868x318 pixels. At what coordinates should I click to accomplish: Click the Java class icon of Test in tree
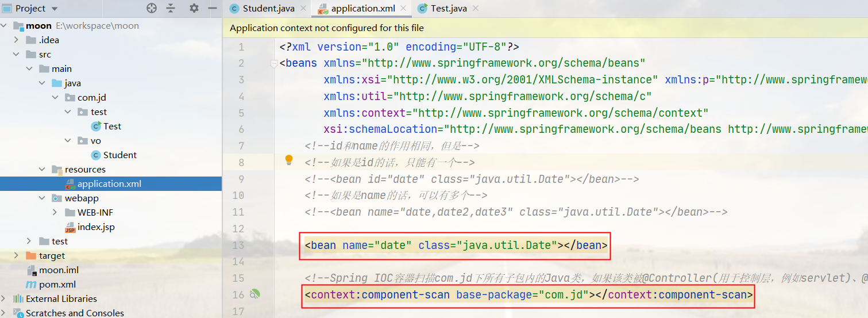click(x=96, y=126)
